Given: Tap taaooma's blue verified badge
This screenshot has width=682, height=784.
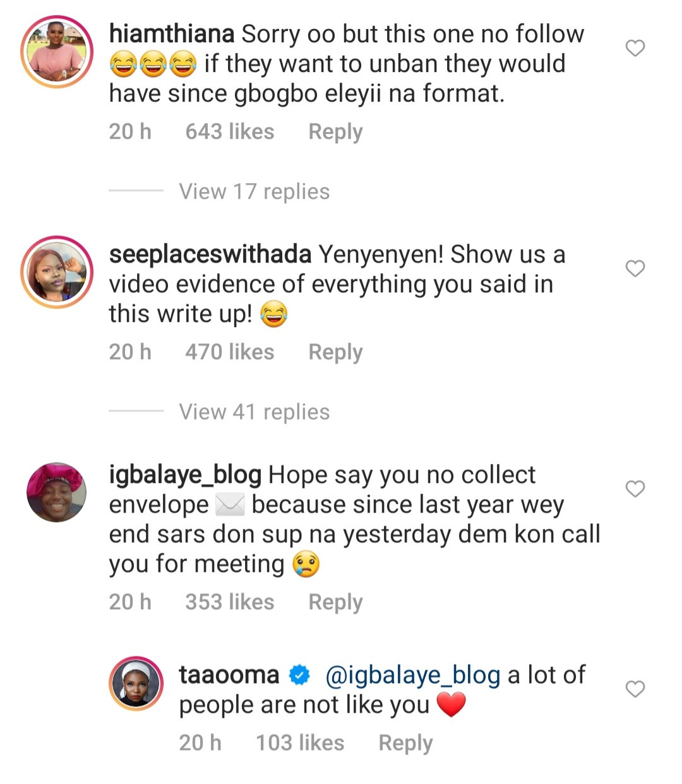Looking at the screenshot, I should (x=299, y=675).
